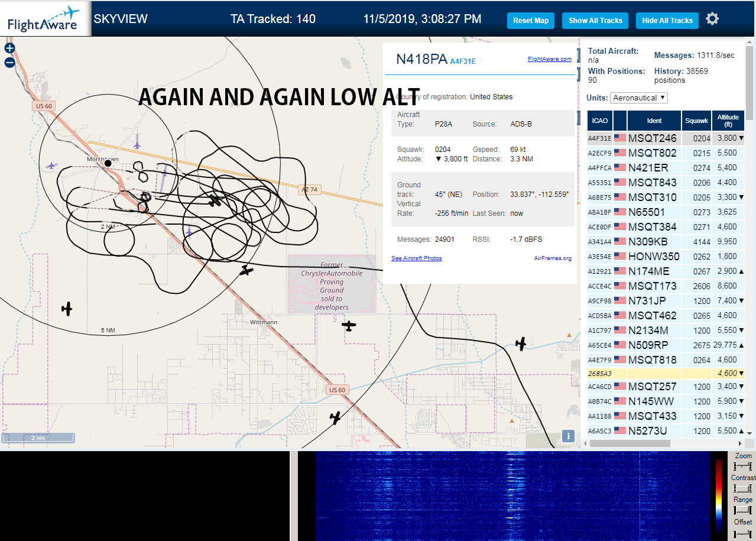Open the AirFrames.org link
The width and height of the screenshot is (756, 541).
(553, 258)
